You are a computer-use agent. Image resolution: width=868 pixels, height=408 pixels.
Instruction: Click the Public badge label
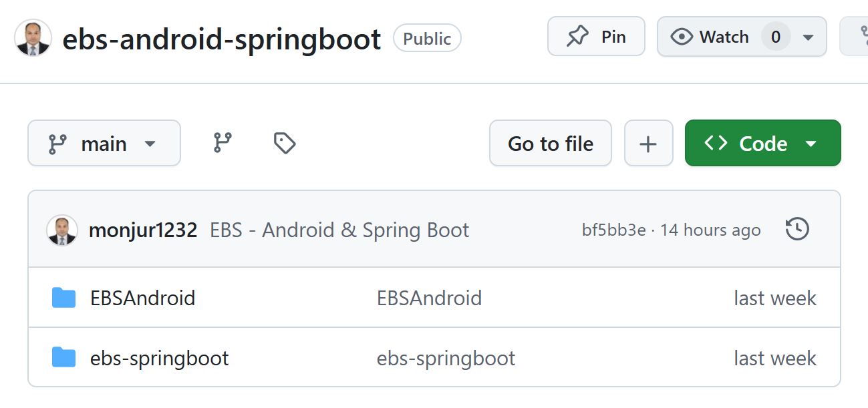(427, 38)
